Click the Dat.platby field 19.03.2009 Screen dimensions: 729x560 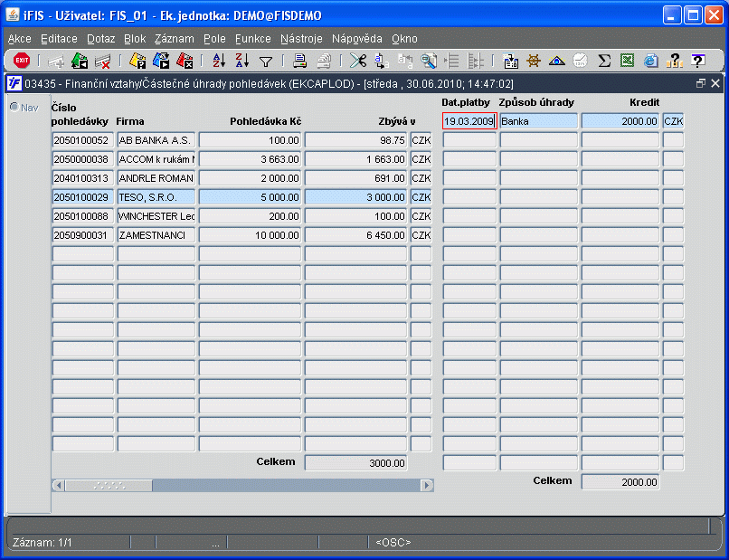[469, 121]
